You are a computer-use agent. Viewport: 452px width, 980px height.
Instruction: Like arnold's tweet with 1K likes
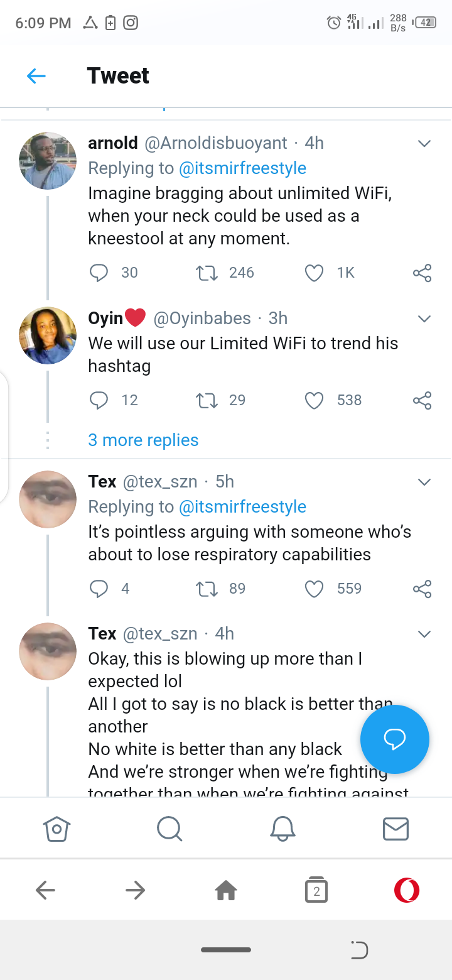pyautogui.click(x=314, y=273)
